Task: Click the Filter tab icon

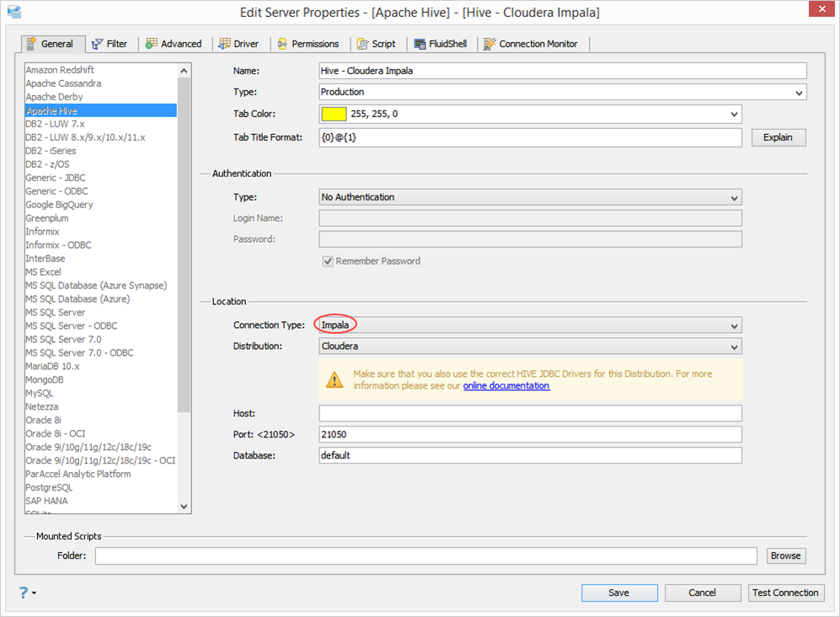Action: [x=97, y=44]
